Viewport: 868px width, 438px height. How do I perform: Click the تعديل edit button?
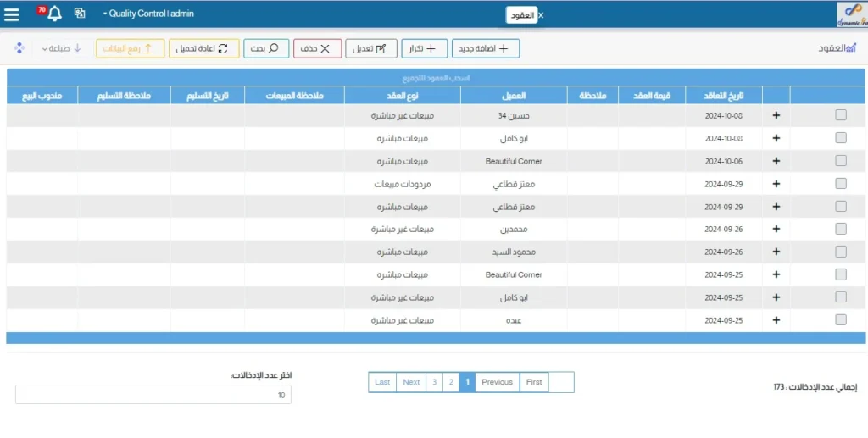[x=371, y=48]
